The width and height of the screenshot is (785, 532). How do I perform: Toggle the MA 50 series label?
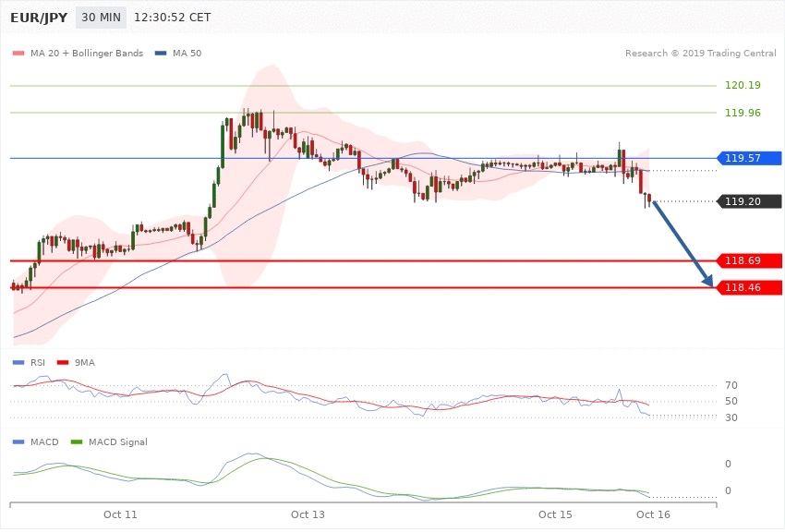tap(188, 54)
